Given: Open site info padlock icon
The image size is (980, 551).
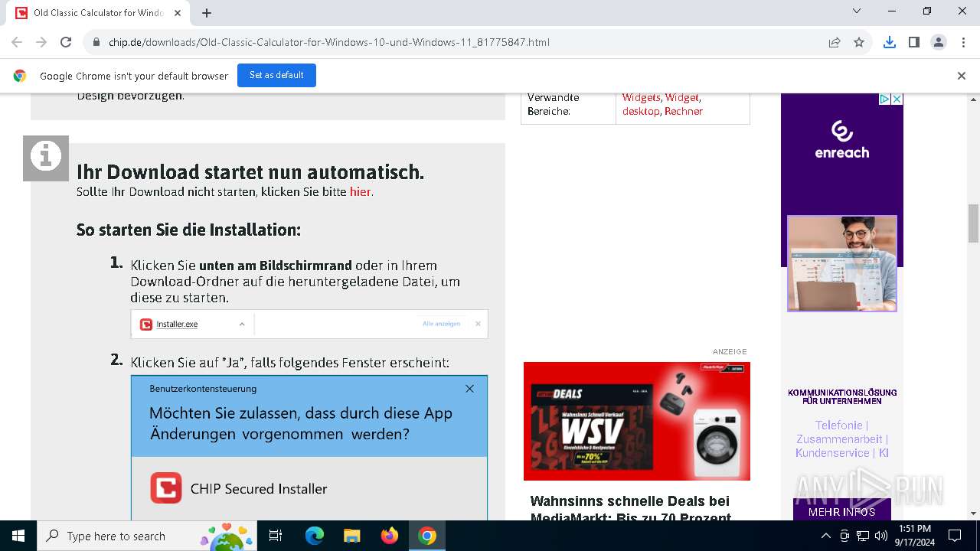Looking at the screenshot, I should (96, 42).
